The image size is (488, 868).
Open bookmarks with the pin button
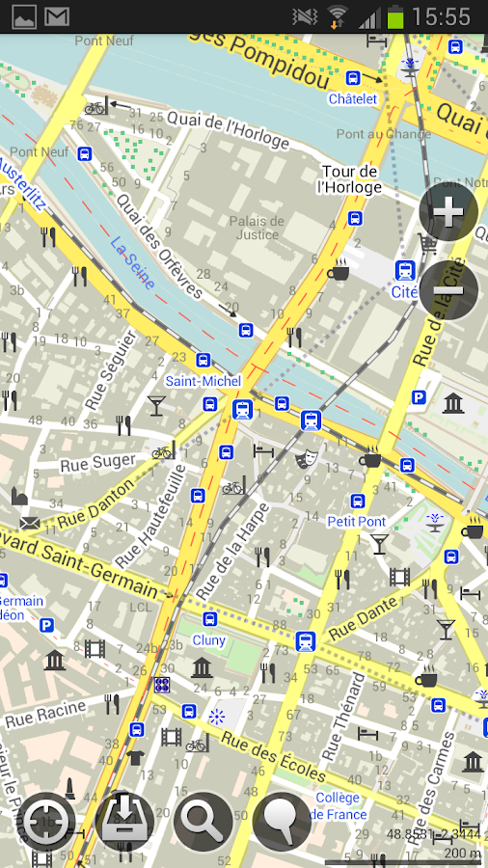[x=282, y=822]
